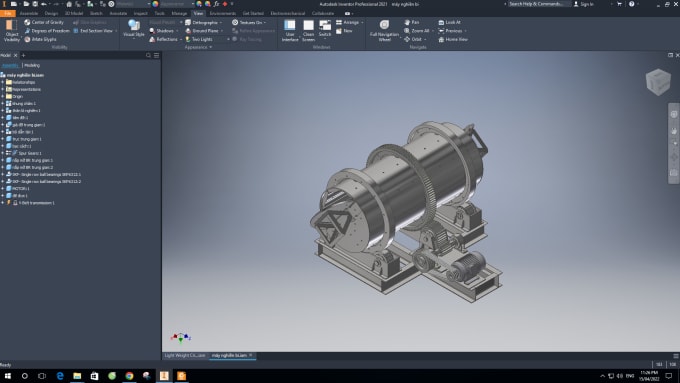Open the Appearance color wheel swatch
Image resolution: width=680 pixels, height=383 pixels.
(155, 4)
